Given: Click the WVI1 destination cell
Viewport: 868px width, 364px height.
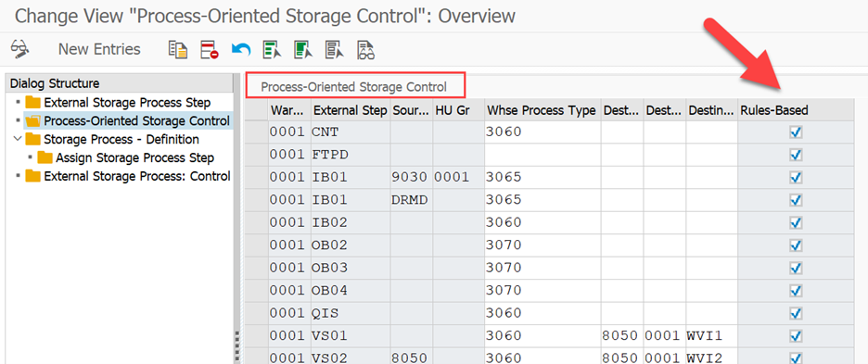Looking at the screenshot, I should tap(712, 336).
